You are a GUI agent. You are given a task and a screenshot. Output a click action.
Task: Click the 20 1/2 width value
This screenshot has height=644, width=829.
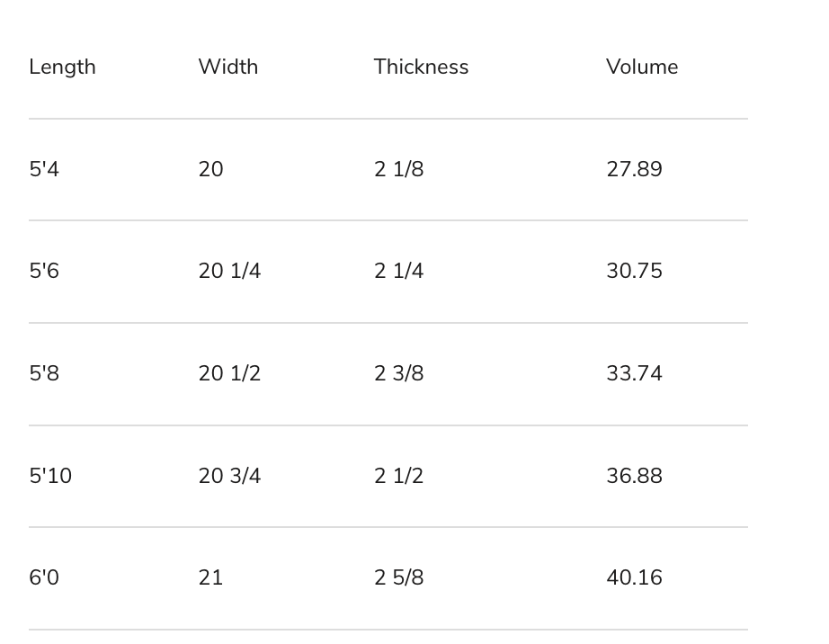pos(229,374)
